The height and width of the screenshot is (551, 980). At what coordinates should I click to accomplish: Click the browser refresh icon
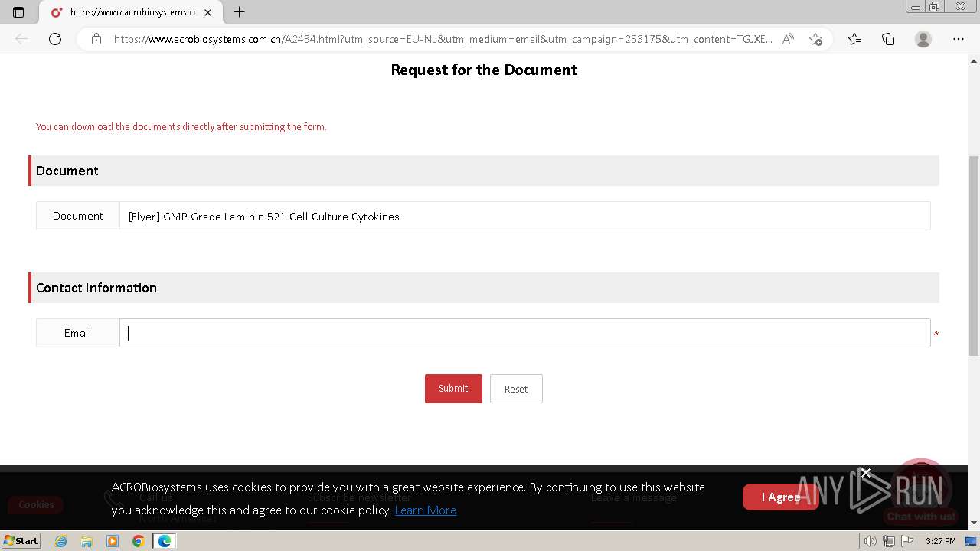tap(55, 39)
